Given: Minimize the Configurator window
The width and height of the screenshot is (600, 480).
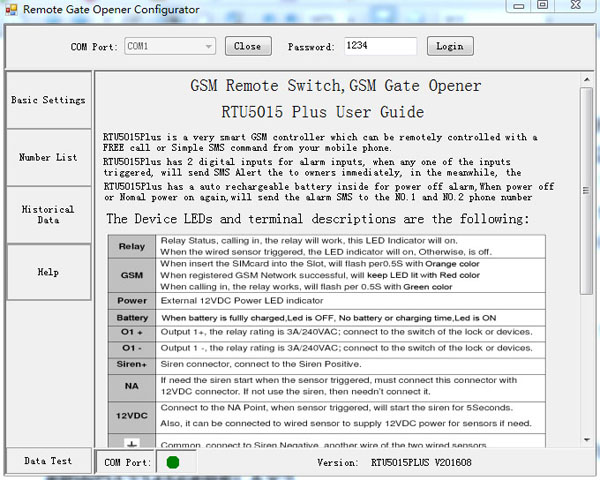Looking at the screenshot, I should (518, 6).
